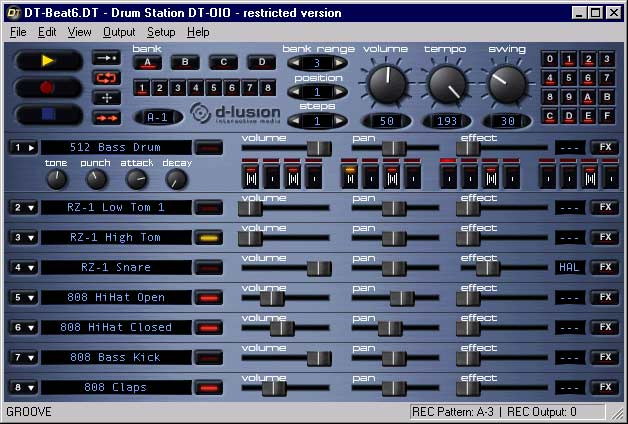This screenshot has height=424, width=628.
Task: Open track 2 dropdown arrow
Action: pyautogui.click(x=22, y=208)
